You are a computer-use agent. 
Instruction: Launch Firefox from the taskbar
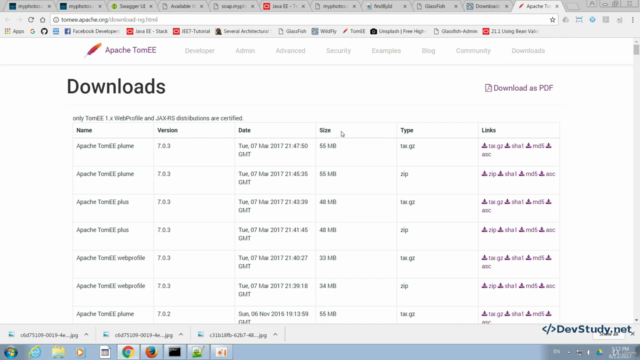(x=151, y=352)
